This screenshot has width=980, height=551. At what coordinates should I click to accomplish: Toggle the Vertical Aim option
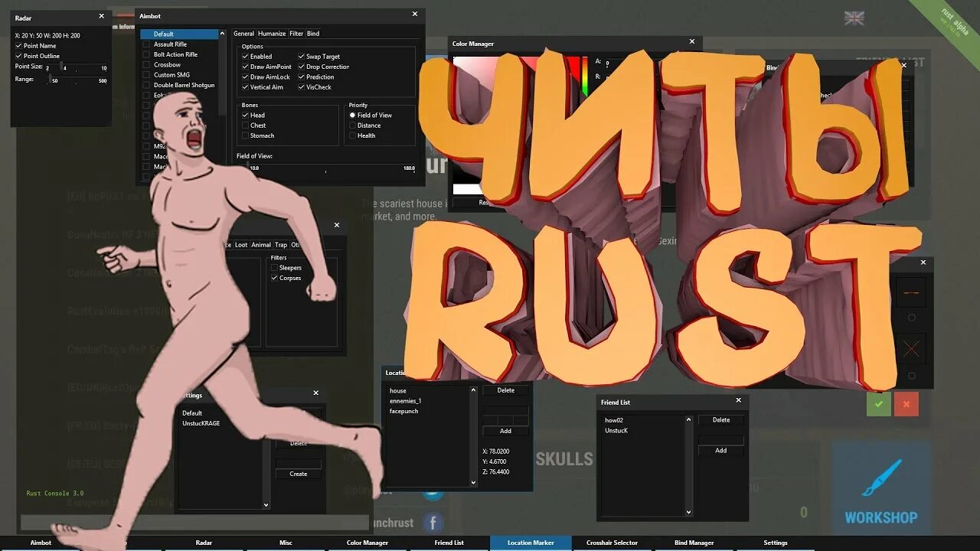(246, 87)
